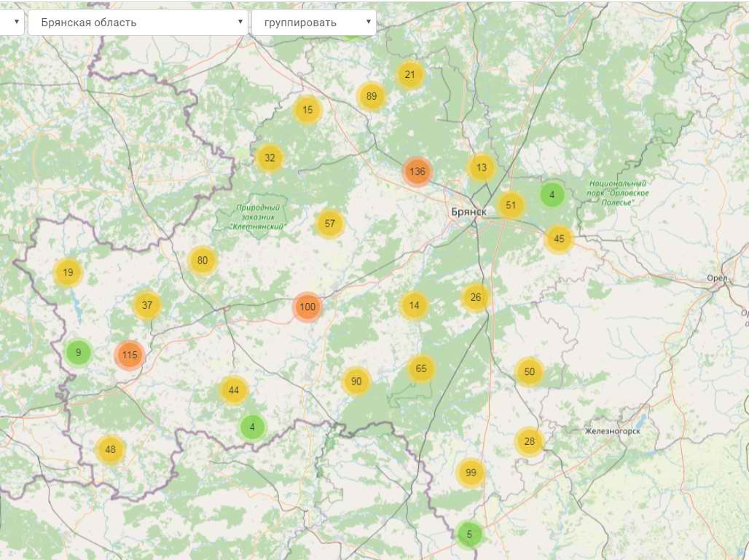Image resolution: width=749 pixels, height=560 pixels.
Task: Open the cluster marker 65
Action: pyautogui.click(x=421, y=369)
